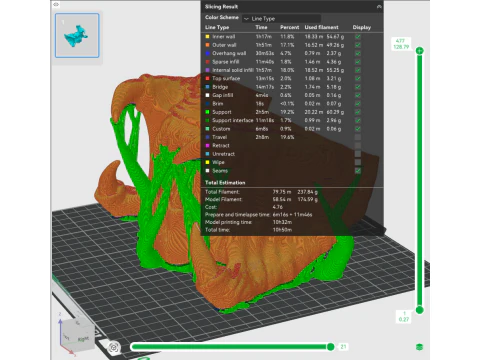
Task: Toggle Support display checkbox
Action: 358,112
